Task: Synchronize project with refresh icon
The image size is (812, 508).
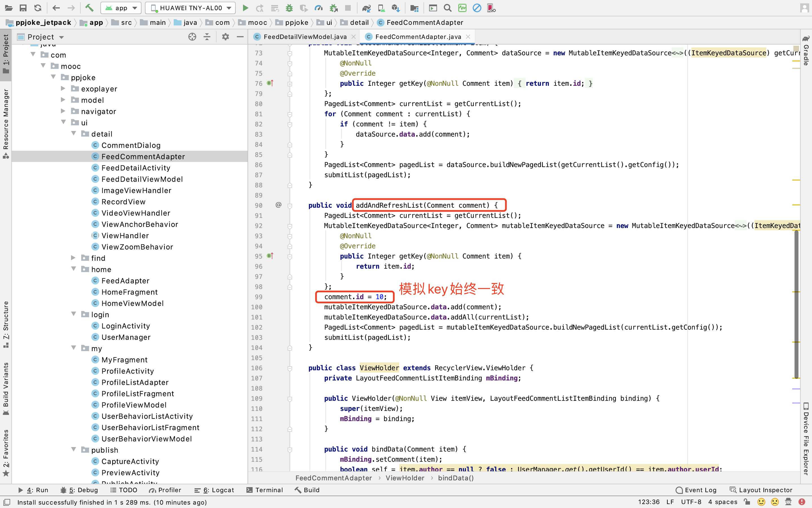Action: pyautogui.click(x=37, y=8)
